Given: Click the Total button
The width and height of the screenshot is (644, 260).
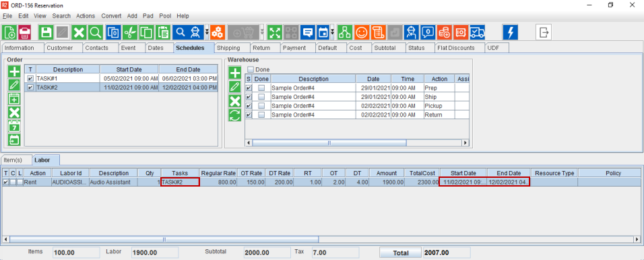Looking at the screenshot, I should [400, 253].
